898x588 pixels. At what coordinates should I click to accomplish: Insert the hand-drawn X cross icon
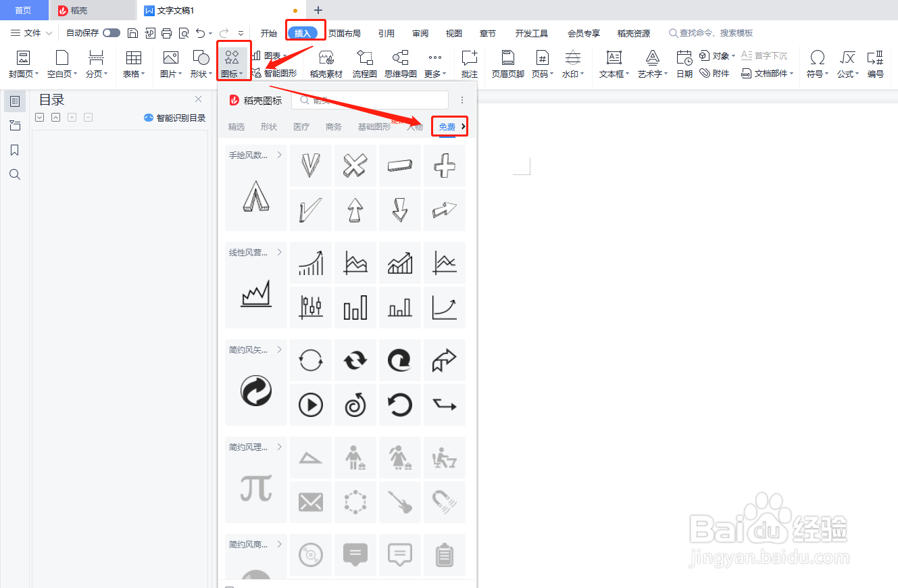355,165
